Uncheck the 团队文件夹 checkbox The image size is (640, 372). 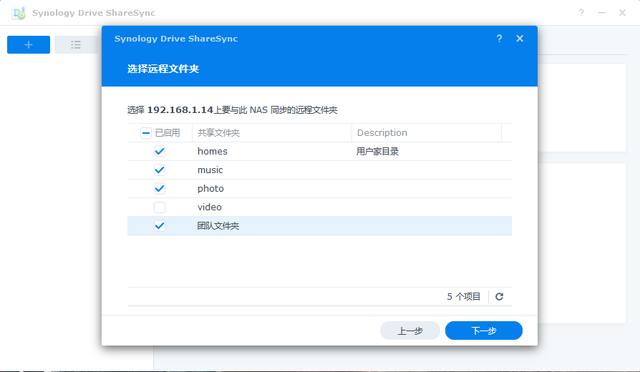(160, 226)
